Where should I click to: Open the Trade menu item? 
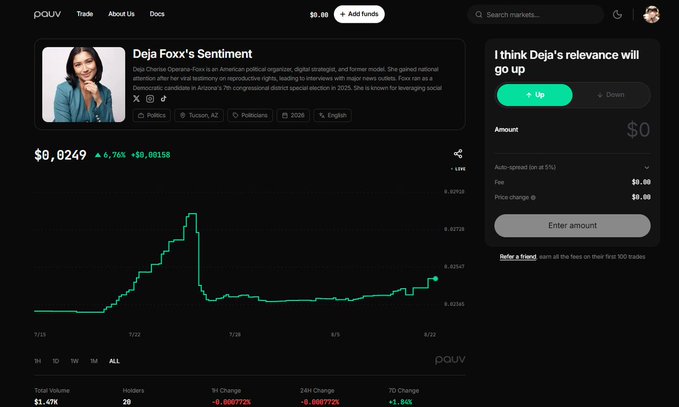85,14
